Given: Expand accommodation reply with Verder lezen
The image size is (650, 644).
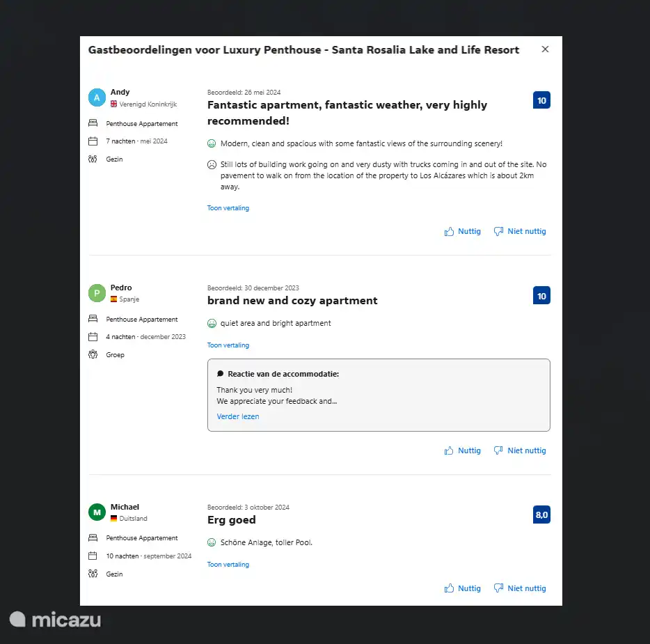Looking at the screenshot, I should click(x=237, y=416).
